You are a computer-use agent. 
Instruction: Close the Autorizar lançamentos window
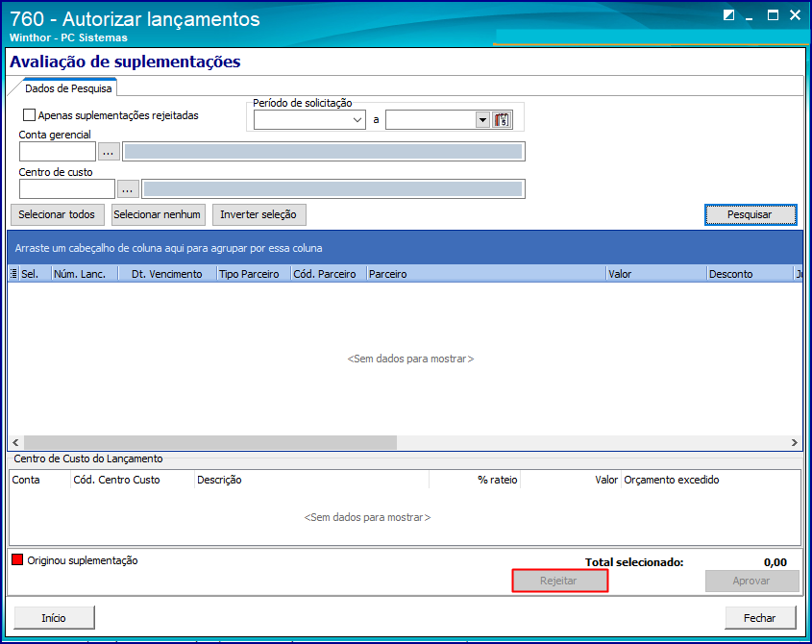point(795,15)
